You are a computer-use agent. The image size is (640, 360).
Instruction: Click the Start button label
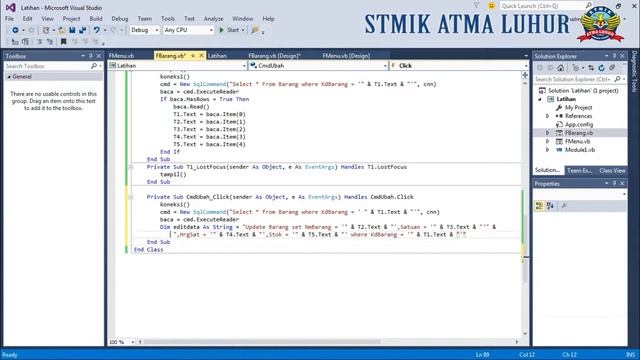pos(233,30)
